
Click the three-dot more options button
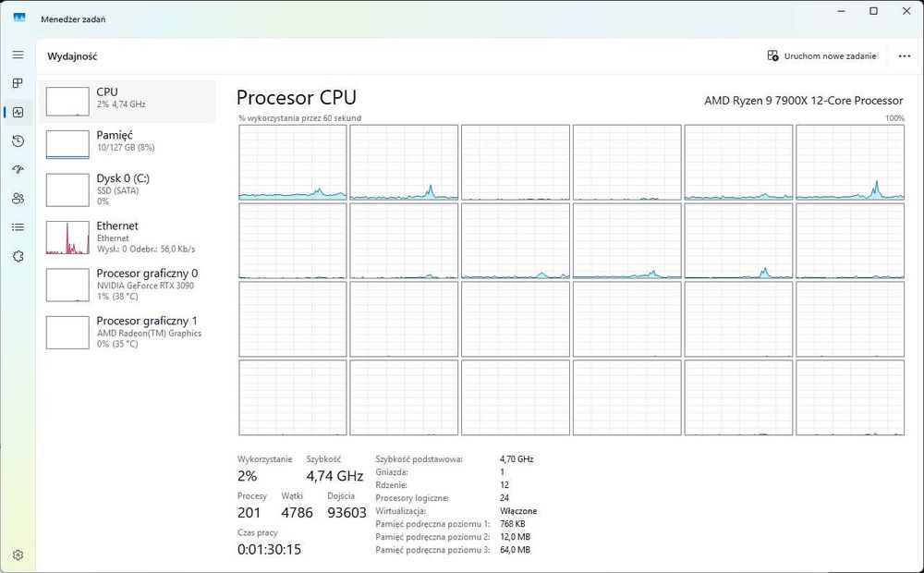coord(905,56)
